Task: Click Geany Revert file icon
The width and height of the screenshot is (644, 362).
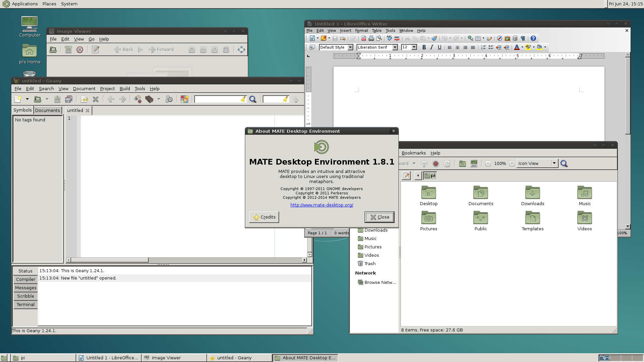Action: (x=84, y=99)
